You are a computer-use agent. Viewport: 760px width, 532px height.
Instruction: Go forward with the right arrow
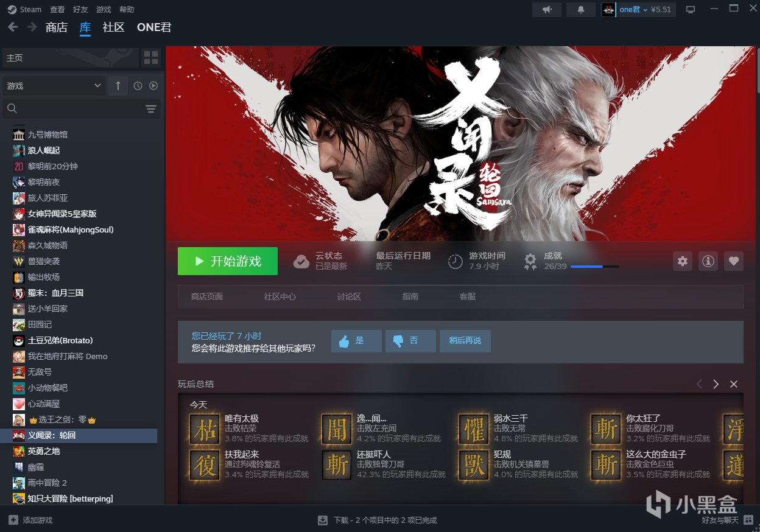[32, 27]
